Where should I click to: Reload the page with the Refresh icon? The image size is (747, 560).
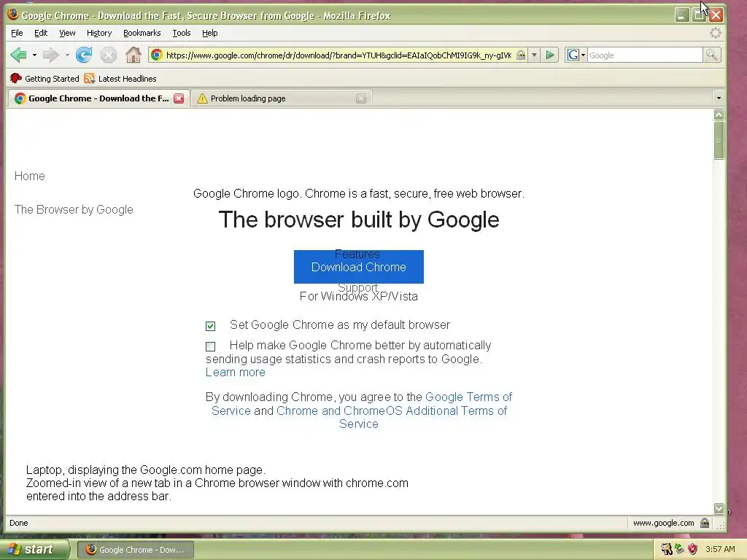(84, 55)
